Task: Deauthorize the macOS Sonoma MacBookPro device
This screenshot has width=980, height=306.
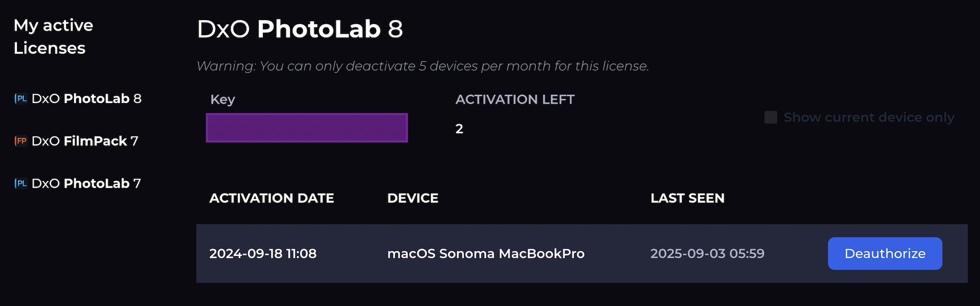Action: tap(885, 253)
